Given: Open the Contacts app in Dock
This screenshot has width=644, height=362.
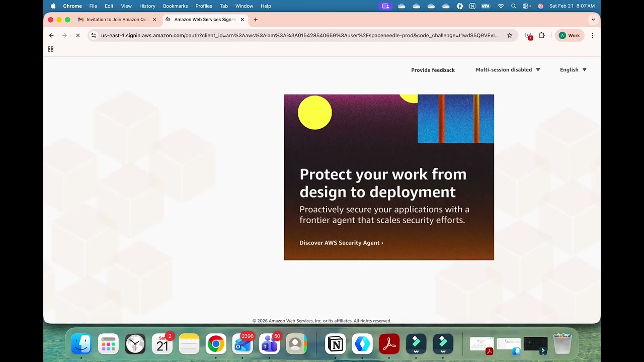Looking at the screenshot, I should coord(296,344).
